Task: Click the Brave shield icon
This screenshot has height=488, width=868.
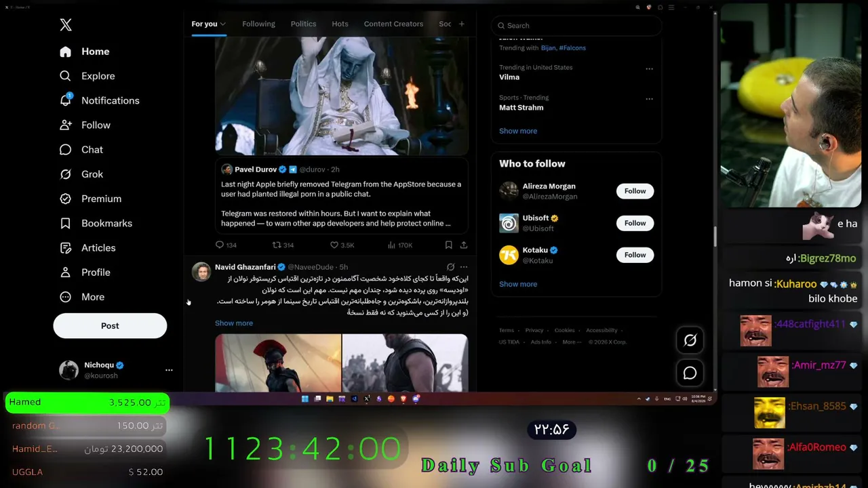Action: pyautogui.click(x=649, y=7)
